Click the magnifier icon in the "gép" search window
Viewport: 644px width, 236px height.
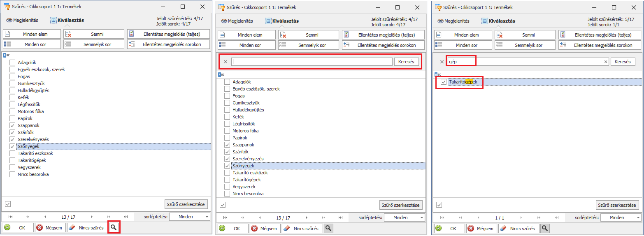click(544, 228)
